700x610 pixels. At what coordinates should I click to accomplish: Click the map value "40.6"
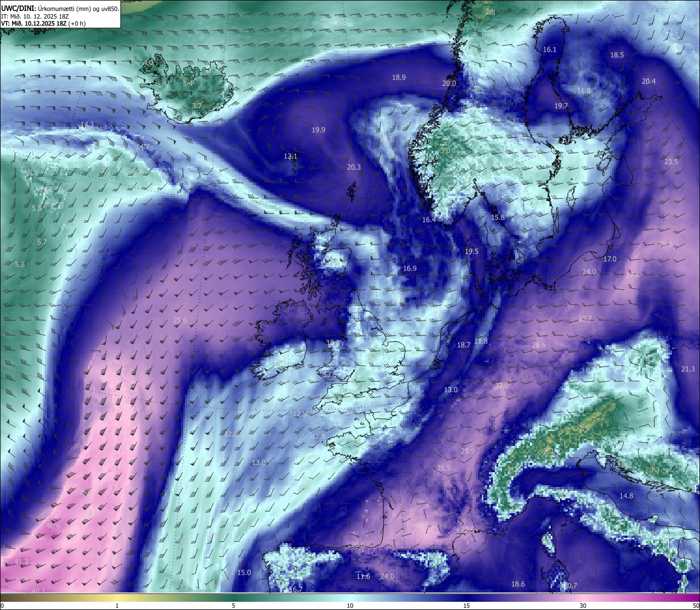click(x=53, y=526)
